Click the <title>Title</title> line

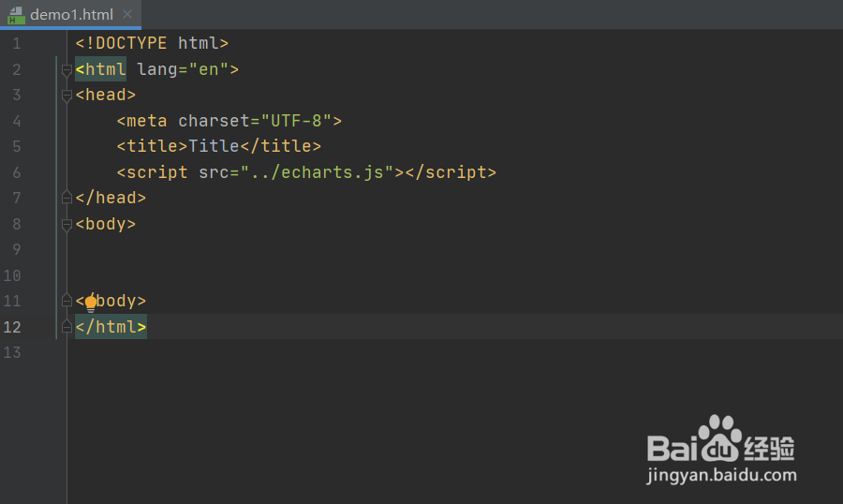coord(219,146)
